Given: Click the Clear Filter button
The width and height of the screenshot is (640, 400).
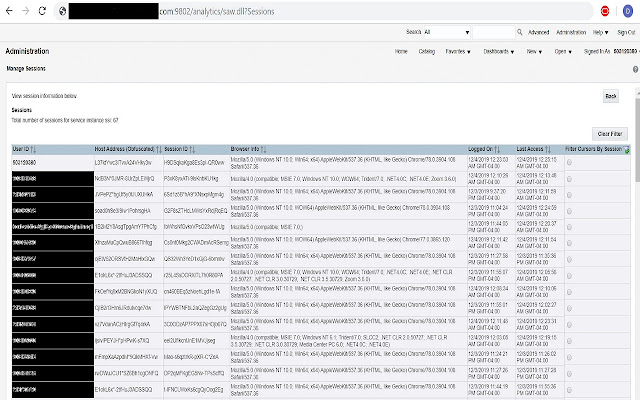Looking at the screenshot, I should point(610,134).
